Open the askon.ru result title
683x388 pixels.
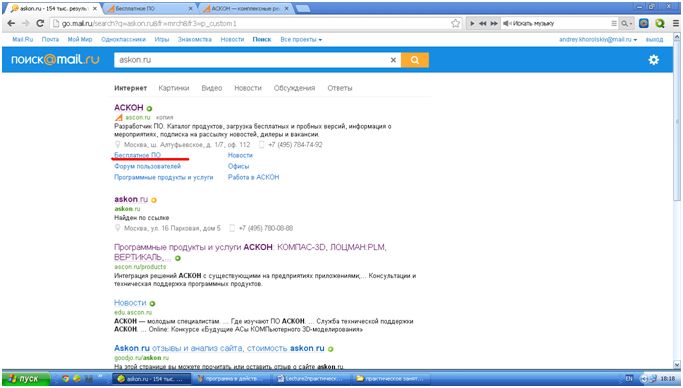coord(131,199)
